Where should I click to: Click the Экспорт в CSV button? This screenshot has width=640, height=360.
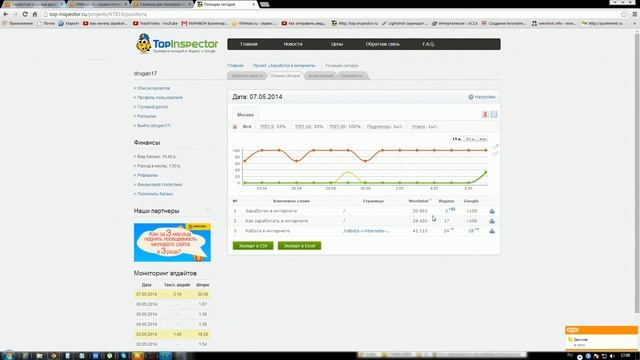[253, 246]
